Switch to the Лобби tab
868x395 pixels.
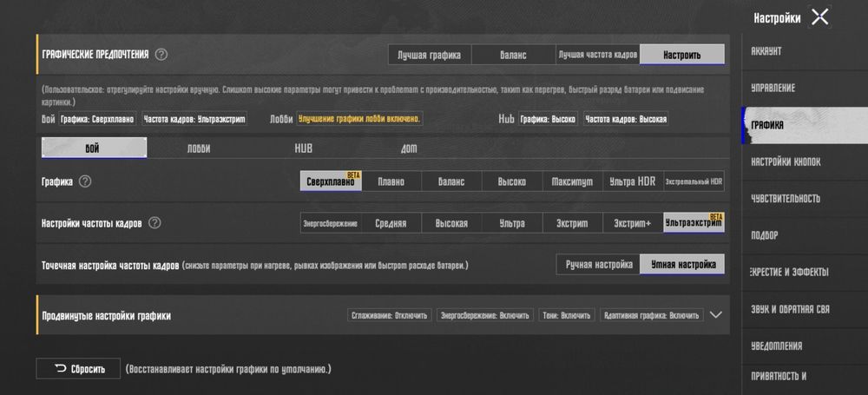199,148
